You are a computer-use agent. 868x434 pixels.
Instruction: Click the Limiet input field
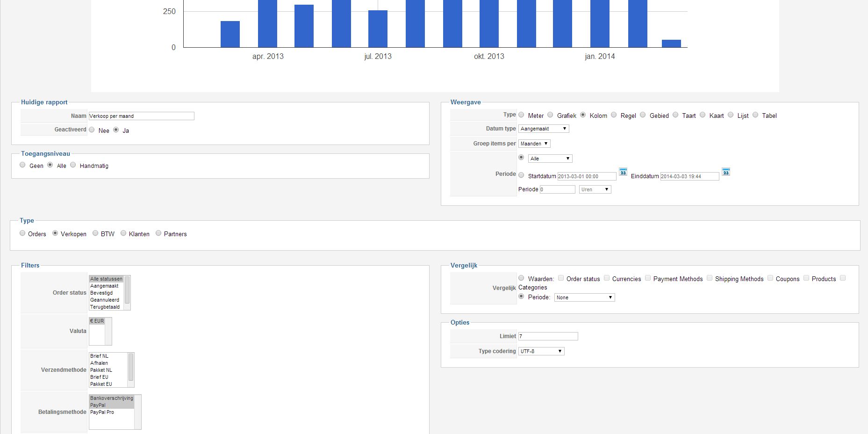pyautogui.click(x=548, y=336)
